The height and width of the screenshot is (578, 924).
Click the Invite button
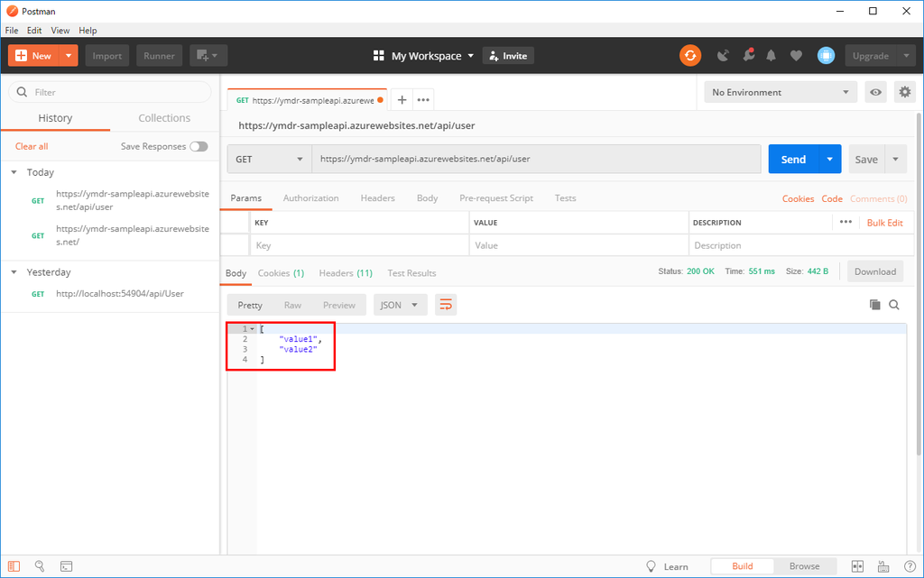(x=508, y=56)
